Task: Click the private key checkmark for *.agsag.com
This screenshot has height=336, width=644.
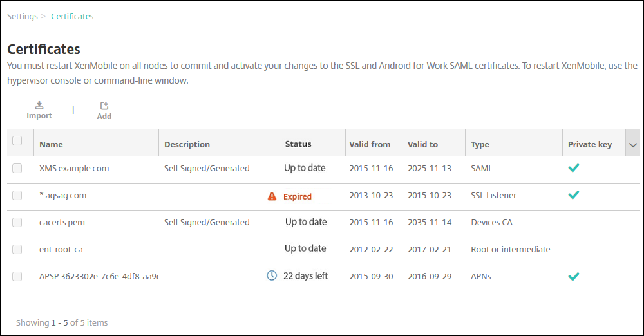Action: [573, 195]
